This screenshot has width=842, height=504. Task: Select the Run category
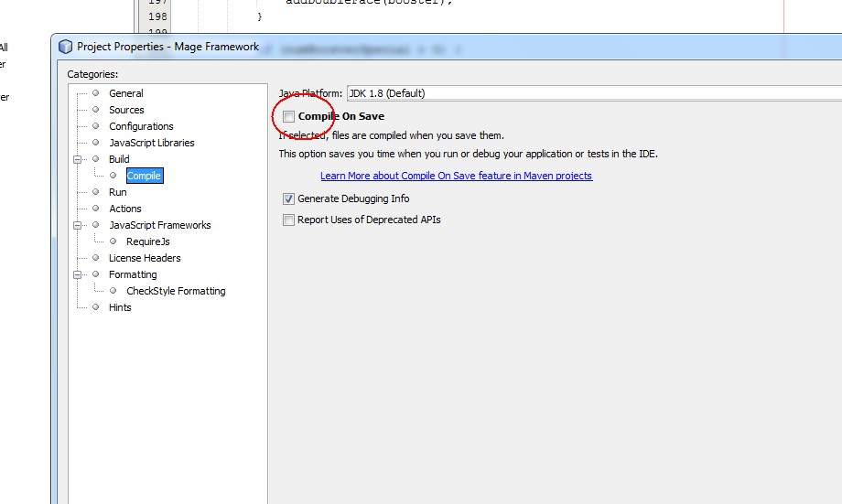[118, 192]
